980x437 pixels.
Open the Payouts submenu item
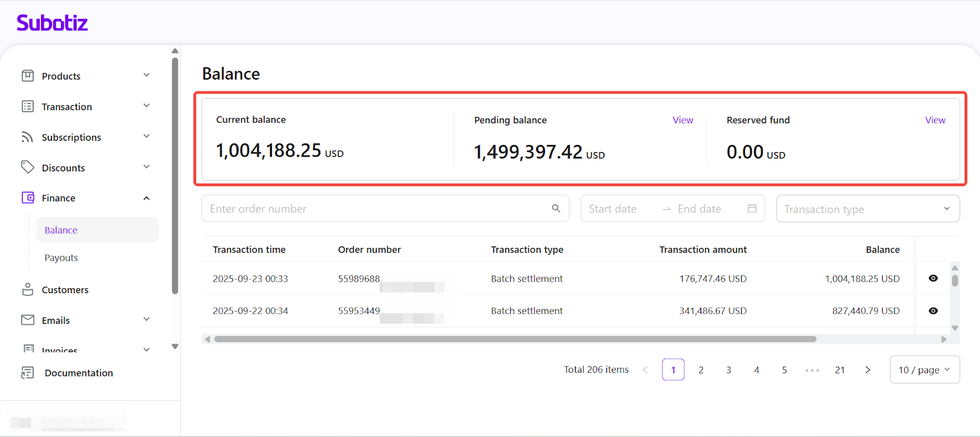tap(61, 258)
